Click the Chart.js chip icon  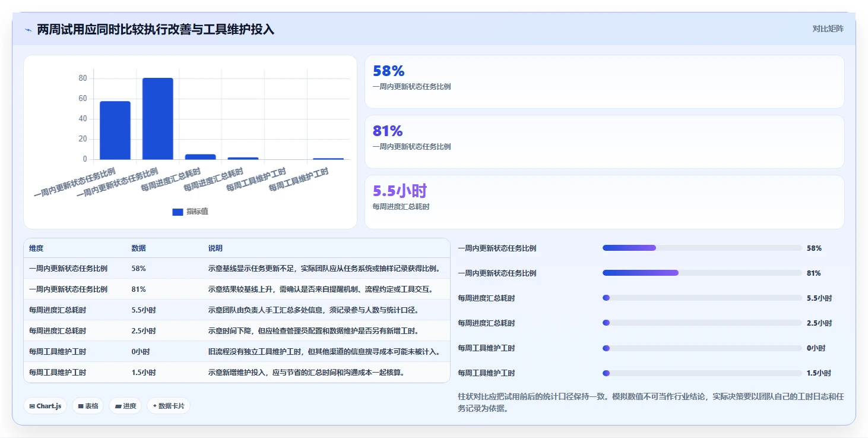click(x=32, y=407)
